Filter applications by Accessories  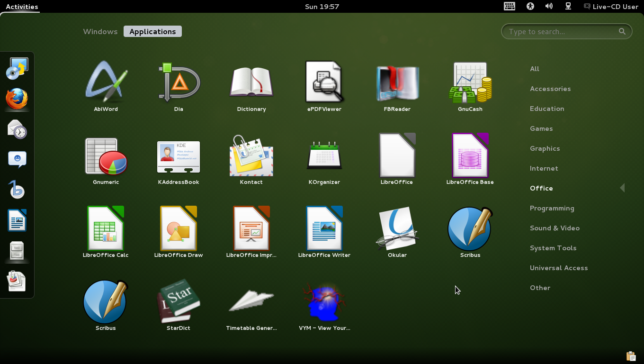click(550, 89)
